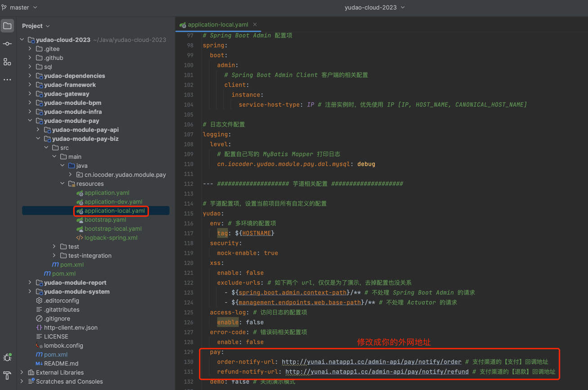Open the Structure tool window icon
The image size is (588, 390).
(7, 62)
